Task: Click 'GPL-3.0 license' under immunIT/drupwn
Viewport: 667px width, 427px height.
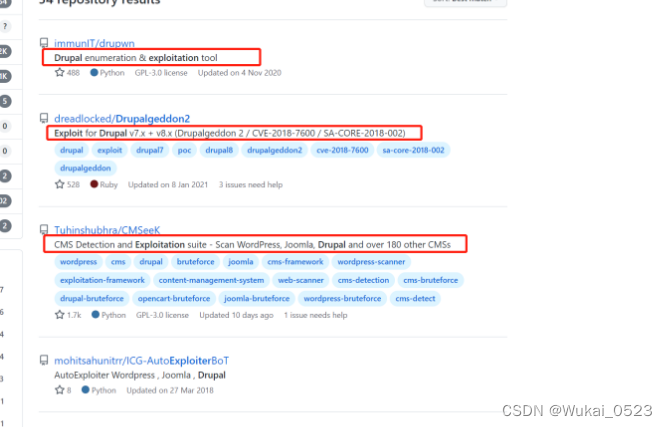Action: [161, 73]
